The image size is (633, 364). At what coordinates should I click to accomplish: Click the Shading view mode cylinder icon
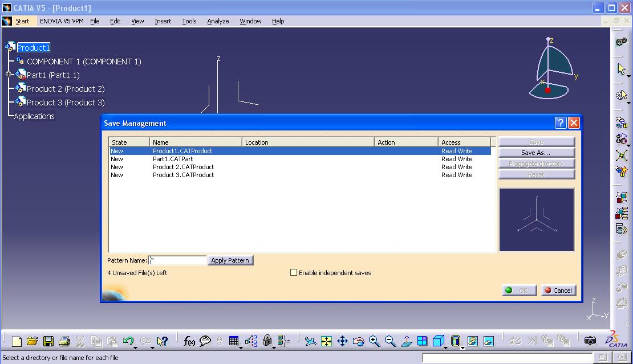click(x=456, y=341)
